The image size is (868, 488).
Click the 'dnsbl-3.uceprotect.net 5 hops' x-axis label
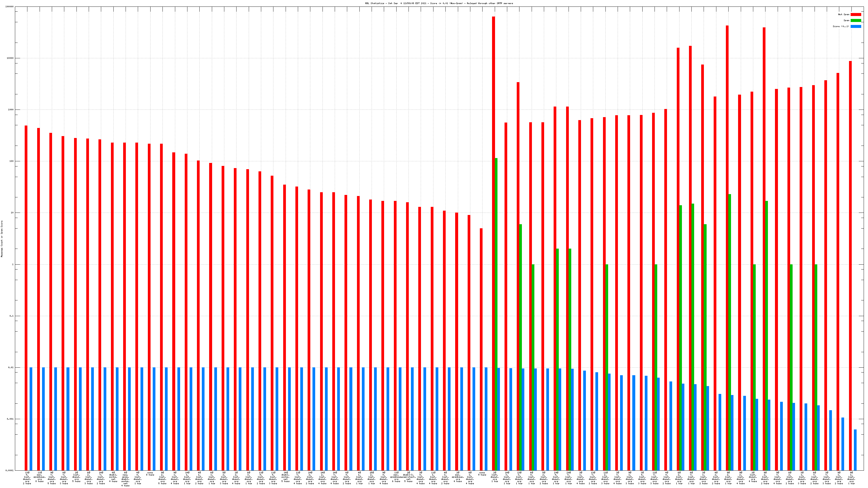tap(409, 477)
